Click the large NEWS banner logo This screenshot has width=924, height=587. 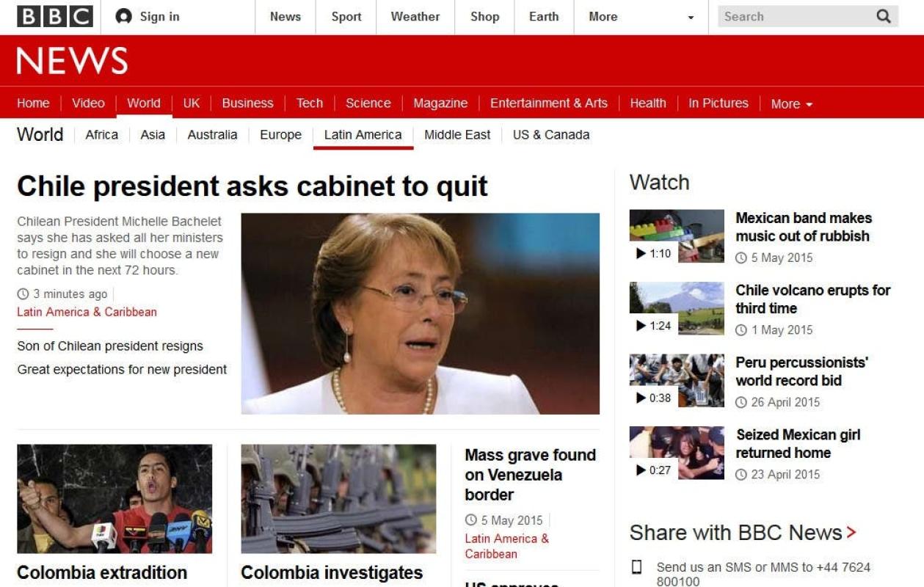click(72, 61)
